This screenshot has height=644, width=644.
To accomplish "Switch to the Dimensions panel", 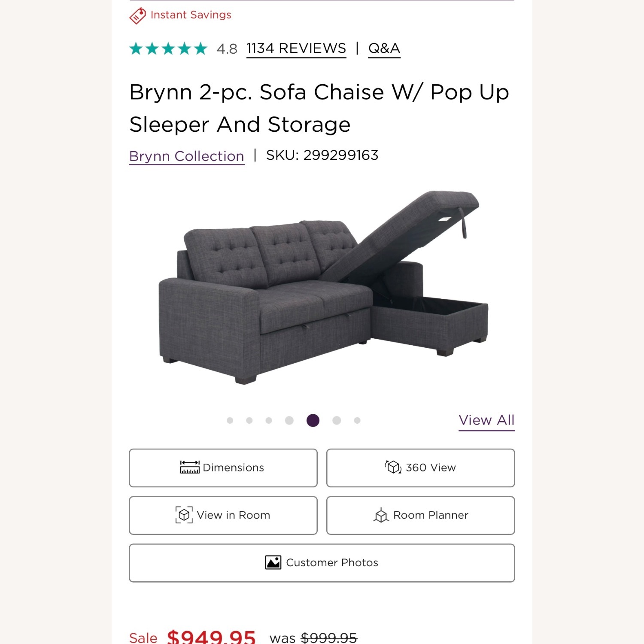I will coord(222,468).
